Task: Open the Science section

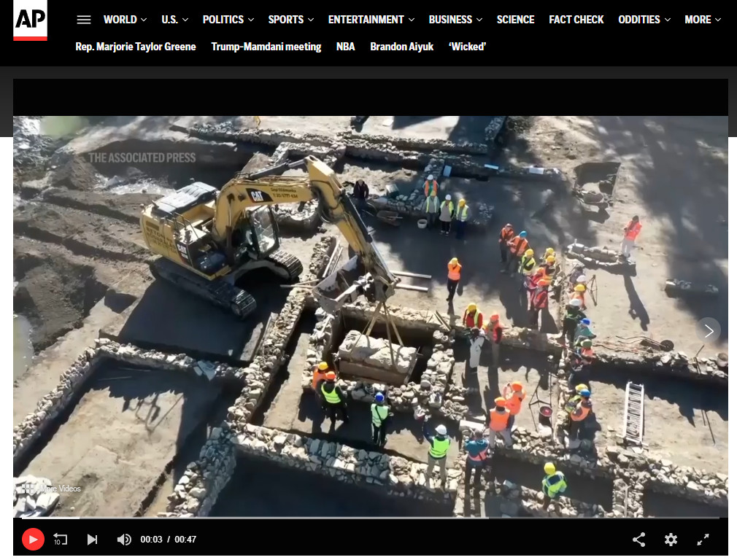Action: (515, 20)
